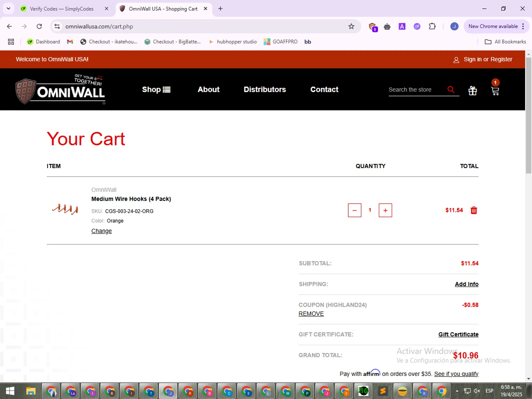
Task: Decrease quantity with the minus button
Action: click(x=355, y=210)
